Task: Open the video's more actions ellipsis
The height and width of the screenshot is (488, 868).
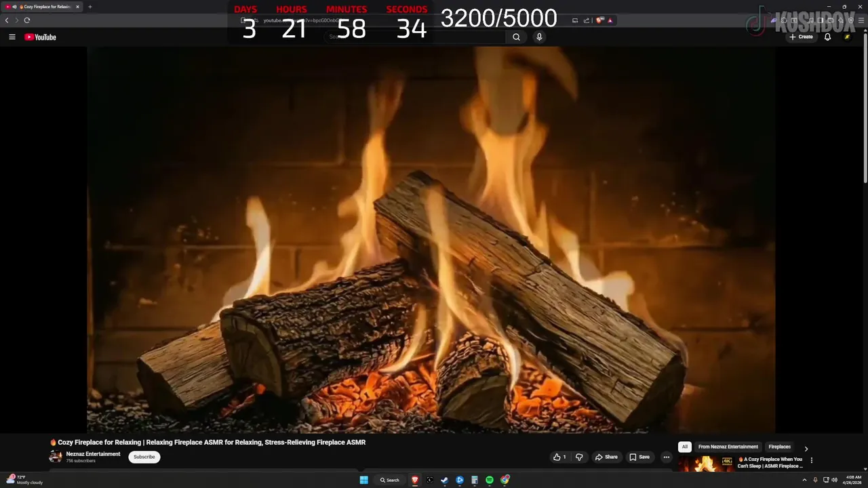Action: point(666,457)
